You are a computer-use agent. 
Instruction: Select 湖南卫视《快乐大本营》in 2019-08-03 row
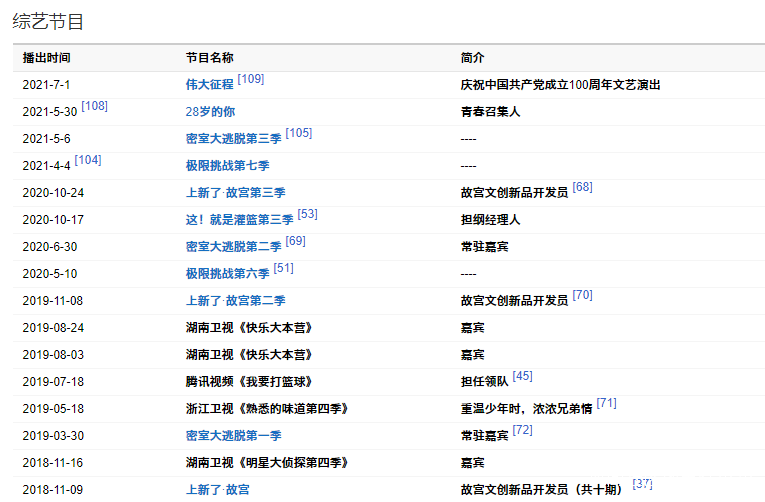pos(249,355)
